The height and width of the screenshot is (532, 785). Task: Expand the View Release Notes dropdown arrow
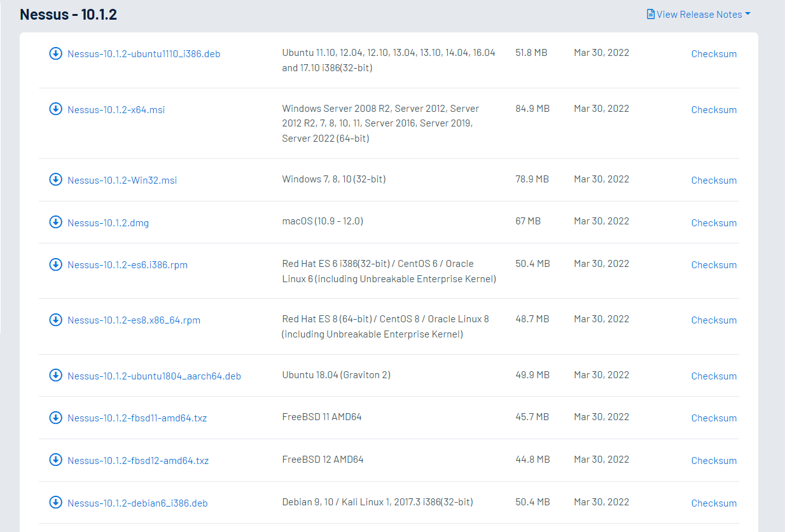747,14
